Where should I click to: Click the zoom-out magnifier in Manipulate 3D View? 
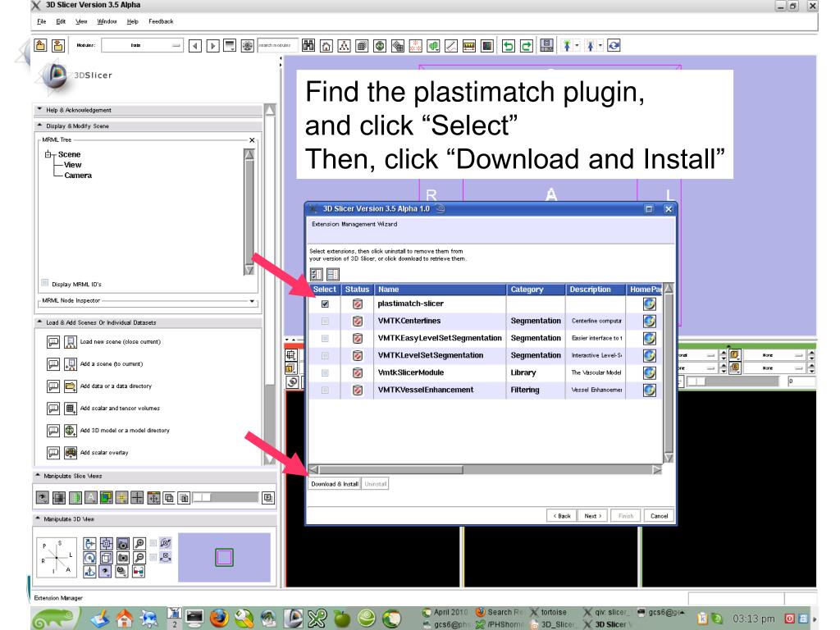click(139, 558)
